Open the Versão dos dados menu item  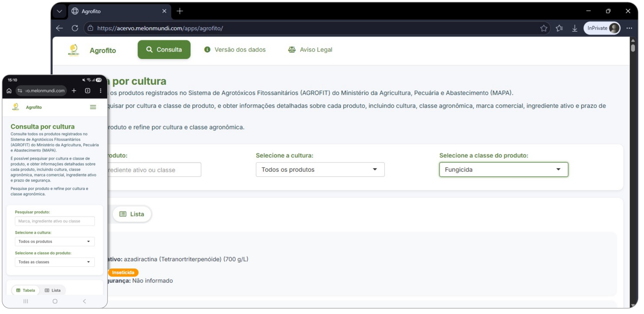click(x=240, y=50)
